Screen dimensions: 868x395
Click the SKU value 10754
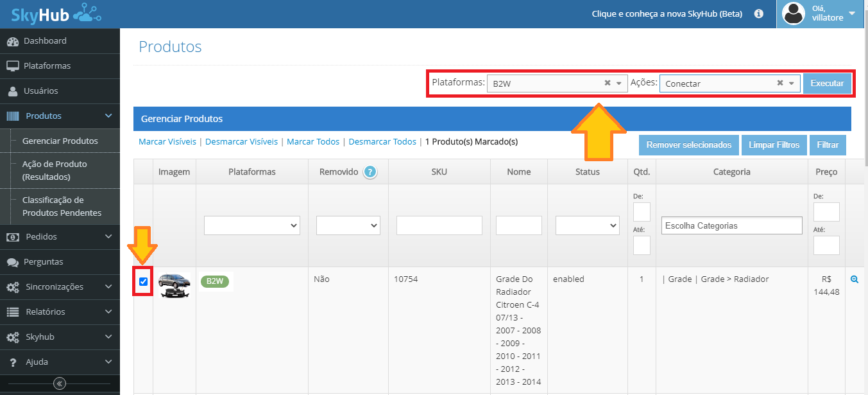405,279
